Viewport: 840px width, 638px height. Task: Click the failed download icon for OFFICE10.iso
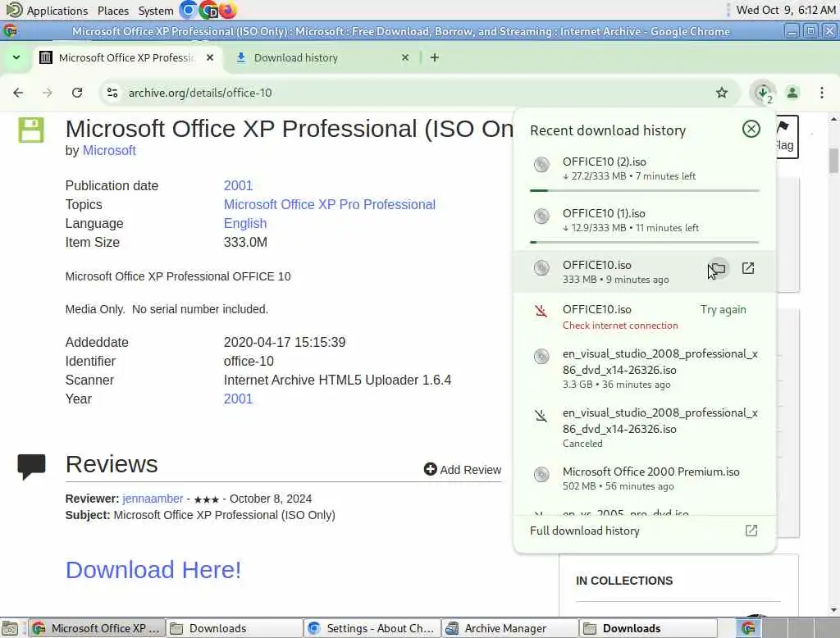(x=541, y=311)
